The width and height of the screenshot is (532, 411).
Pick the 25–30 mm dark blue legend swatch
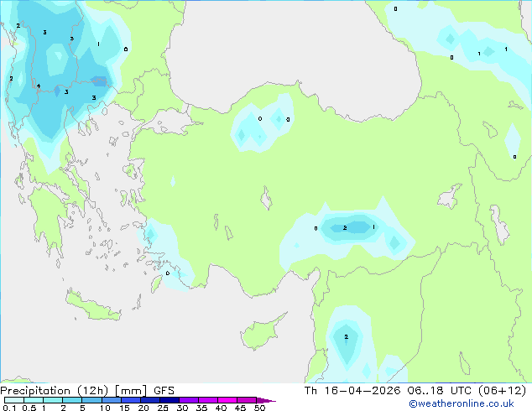coord(170,400)
